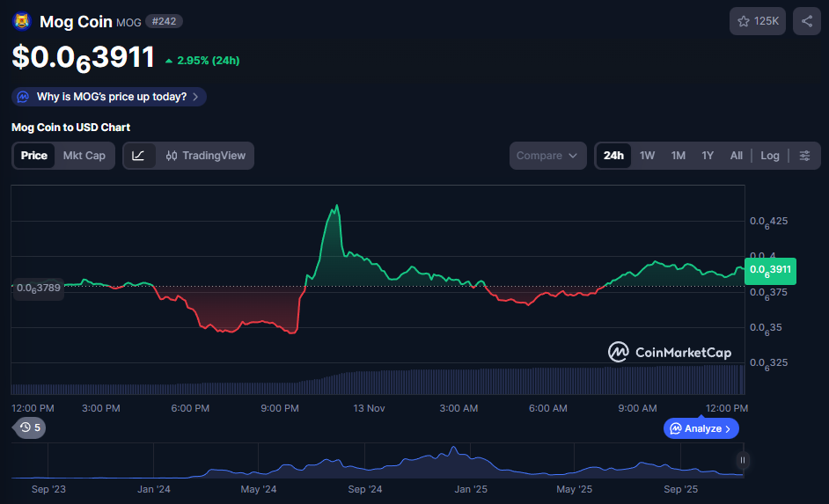Viewport: 829px width, 504px height.
Task: Click the 6:00 AM time axis label
Action: click(547, 408)
